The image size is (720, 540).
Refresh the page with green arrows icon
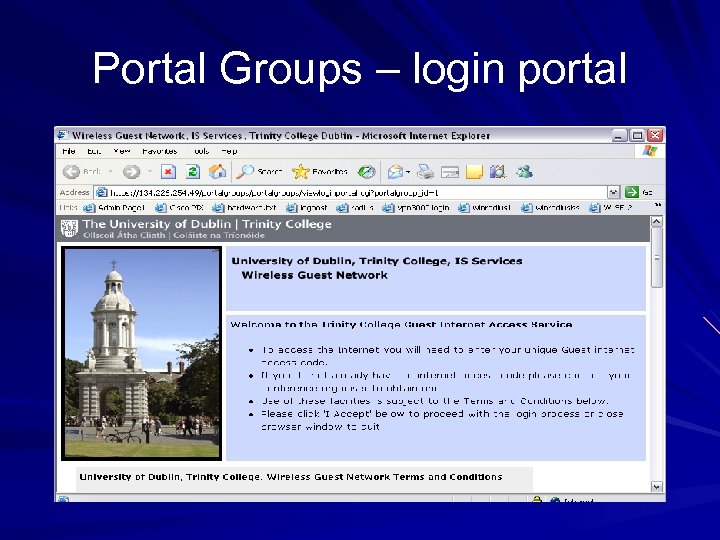tap(193, 172)
